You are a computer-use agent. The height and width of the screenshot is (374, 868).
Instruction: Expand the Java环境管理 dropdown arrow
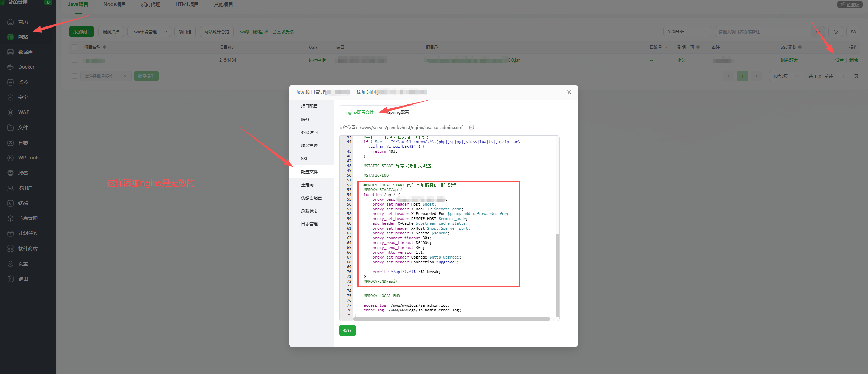coord(166,32)
